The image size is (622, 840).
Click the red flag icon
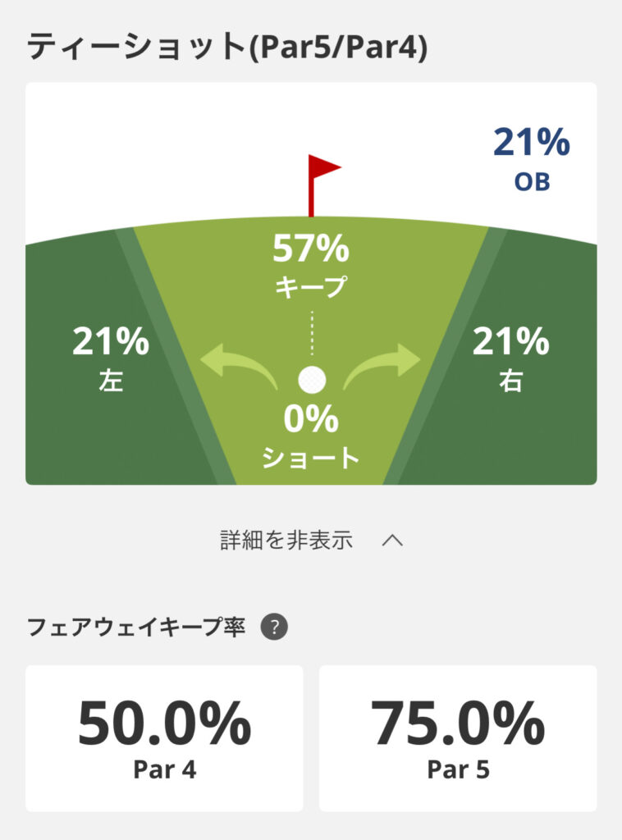(322, 180)
